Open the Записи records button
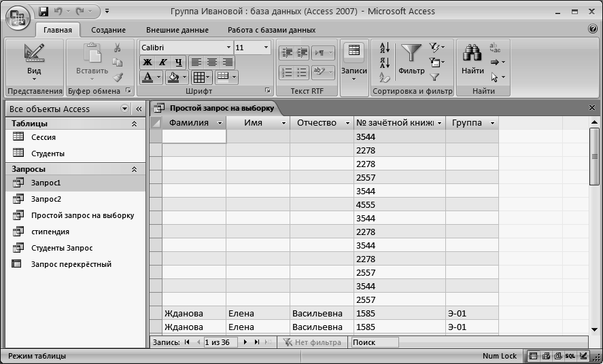This screenshot has width=603, height=364. coord(354,62)
